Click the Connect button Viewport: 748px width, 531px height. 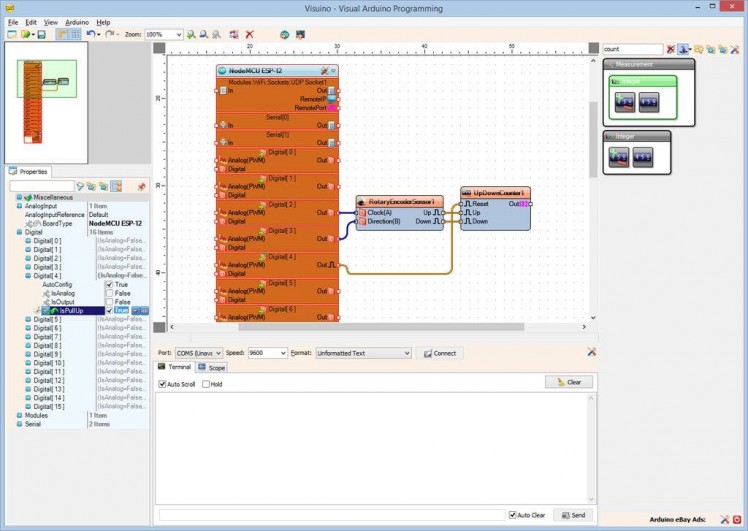point(439,353)
